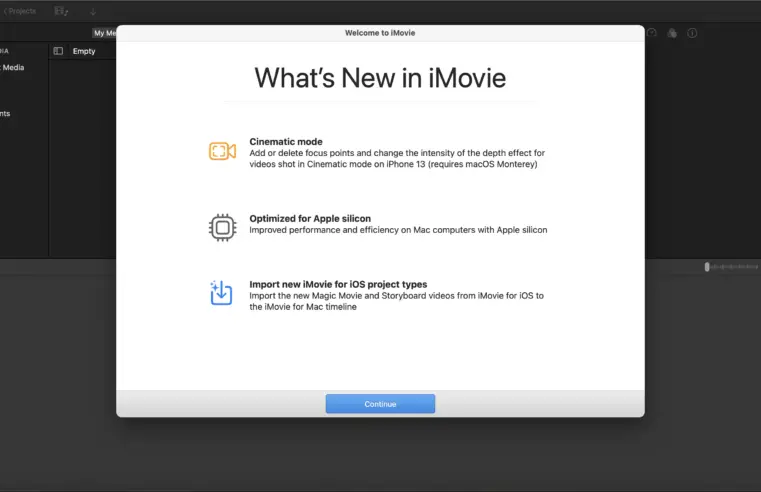
Task: Click the 'Cinematic mode' heading
Action: [x=286, y=142]
